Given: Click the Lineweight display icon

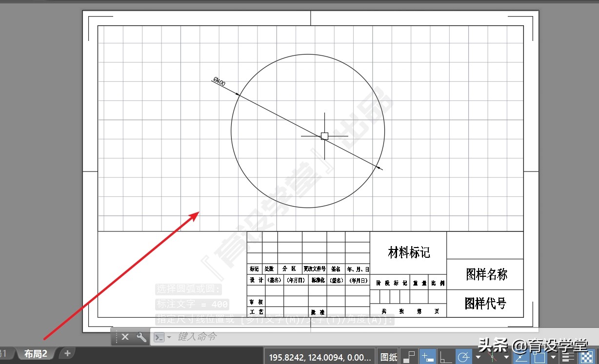Looking at the screenshot, I should tap(568, 357).
